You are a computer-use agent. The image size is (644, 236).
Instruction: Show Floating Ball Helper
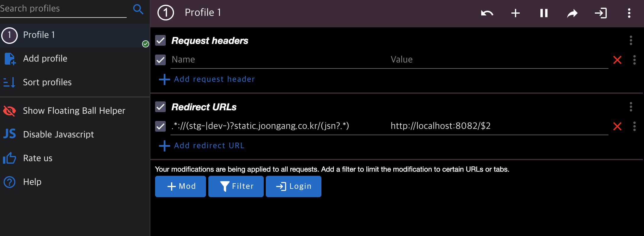point(74,111)
